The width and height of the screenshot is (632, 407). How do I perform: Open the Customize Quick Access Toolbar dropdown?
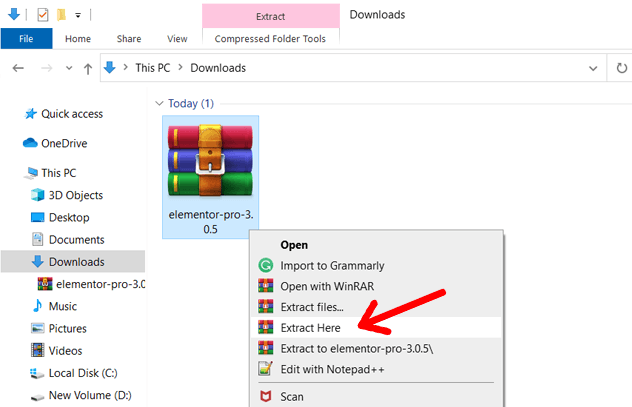(x=78, y=15)
